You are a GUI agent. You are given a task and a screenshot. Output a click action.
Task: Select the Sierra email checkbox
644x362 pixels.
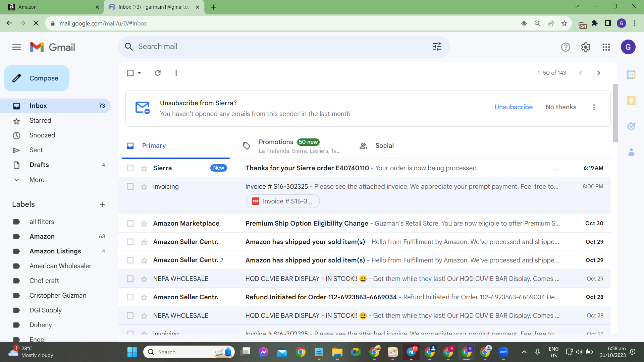click(130, 168)
